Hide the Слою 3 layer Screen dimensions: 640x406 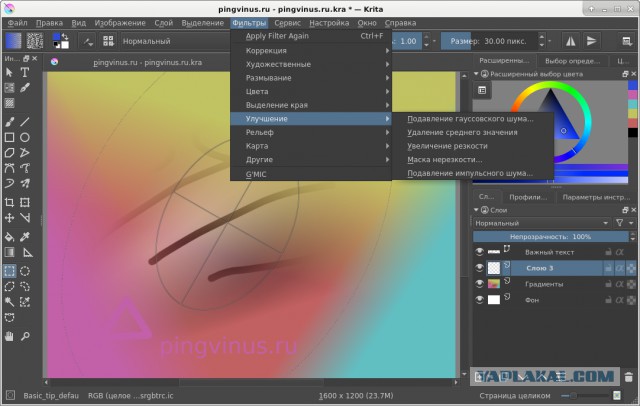click(x=480, y=268)
